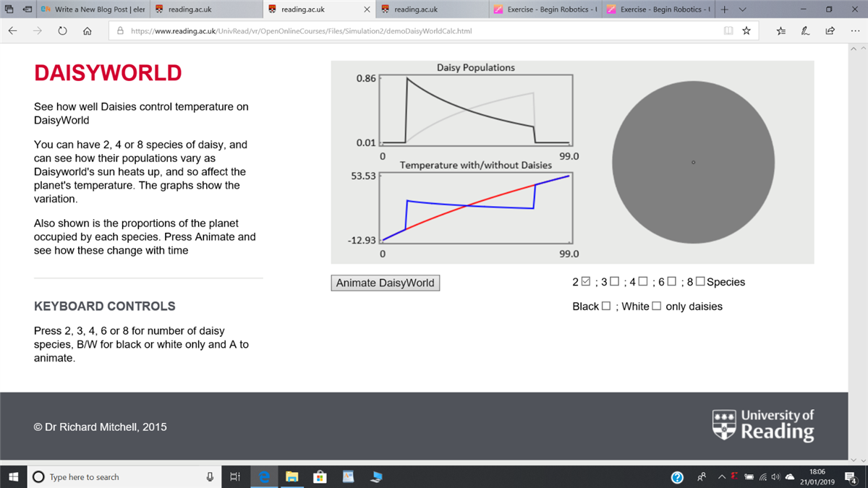Image resolution: width=868 pixels, height=488 pixels.
Task: Open the volume control in system tray
Action: tap(775, 476)
